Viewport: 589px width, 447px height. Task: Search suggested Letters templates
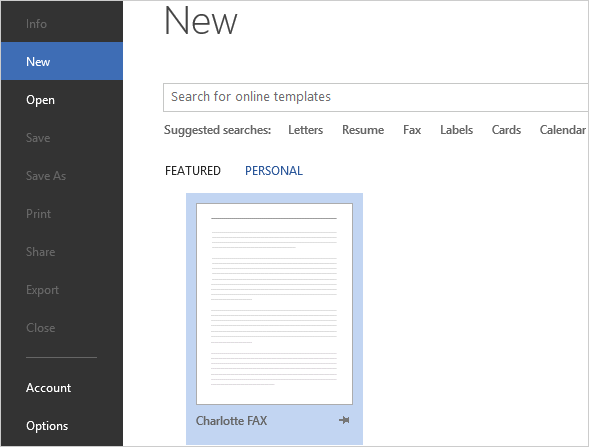(305, 130)
